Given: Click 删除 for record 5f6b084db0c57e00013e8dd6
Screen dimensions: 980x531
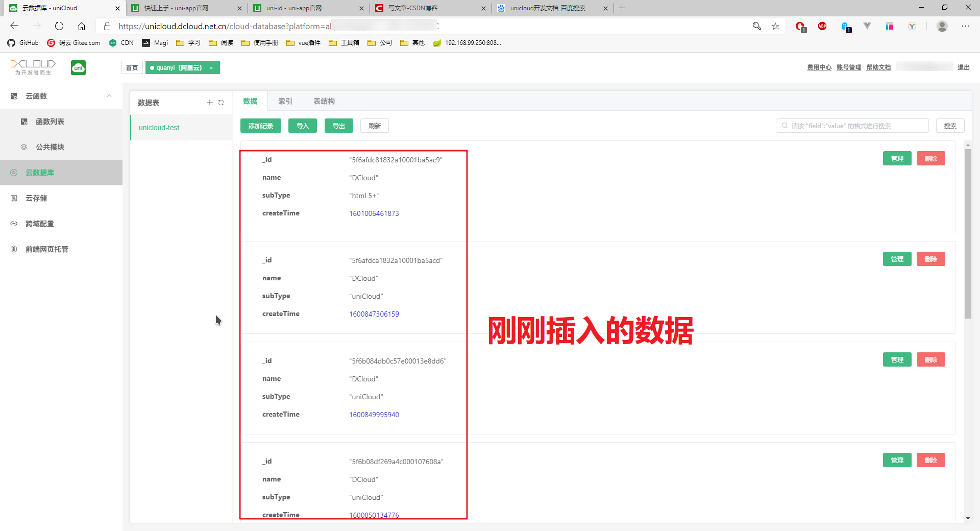Looking at the screenshot, I should tap(931, 359).
